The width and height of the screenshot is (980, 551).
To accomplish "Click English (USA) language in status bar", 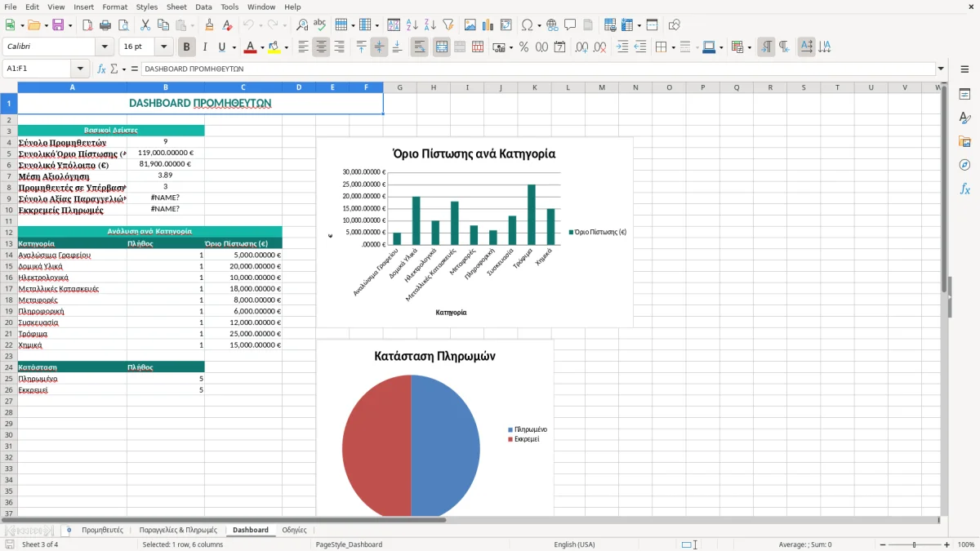I will tap(574, 544).
